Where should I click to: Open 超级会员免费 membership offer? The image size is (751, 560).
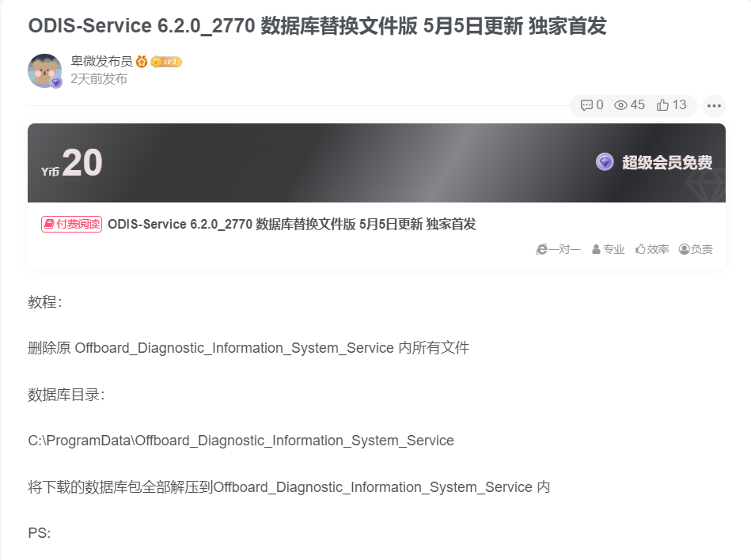pos(667,162)
